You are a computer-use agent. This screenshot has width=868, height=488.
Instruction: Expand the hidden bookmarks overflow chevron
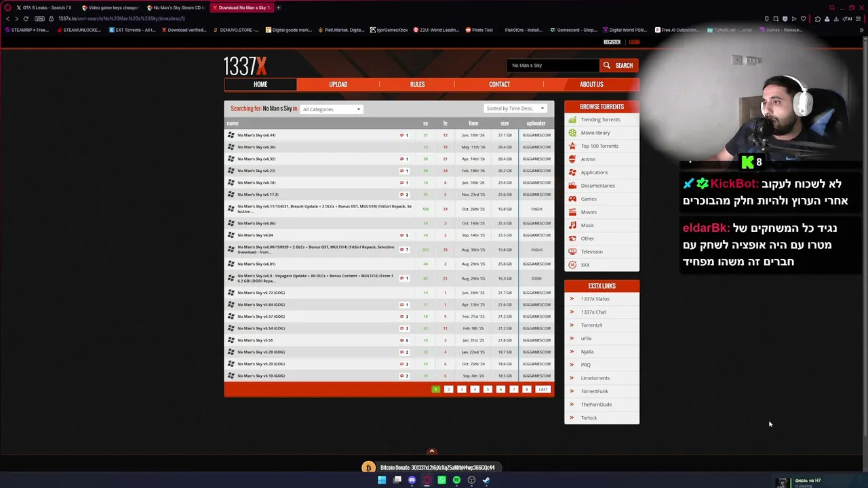(861, 30)
